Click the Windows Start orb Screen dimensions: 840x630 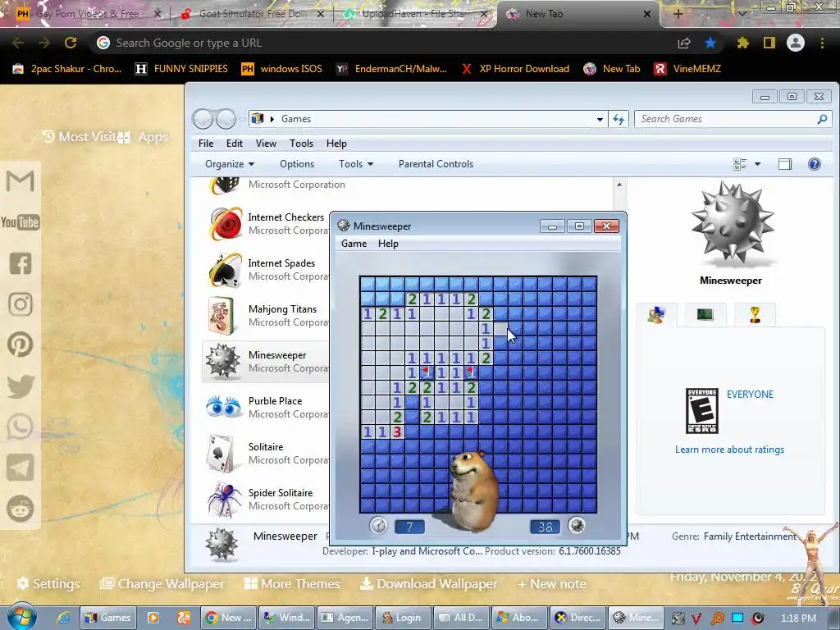pos(22,617)
